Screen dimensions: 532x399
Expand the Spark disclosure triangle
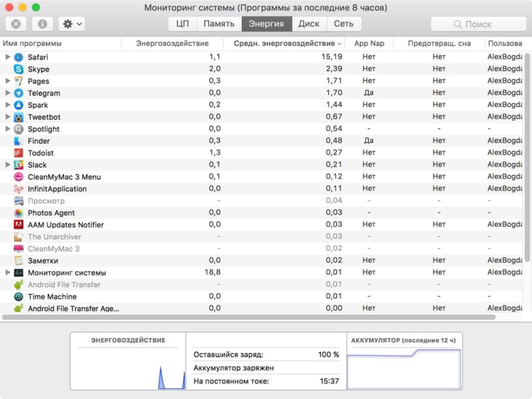(8, 105)
